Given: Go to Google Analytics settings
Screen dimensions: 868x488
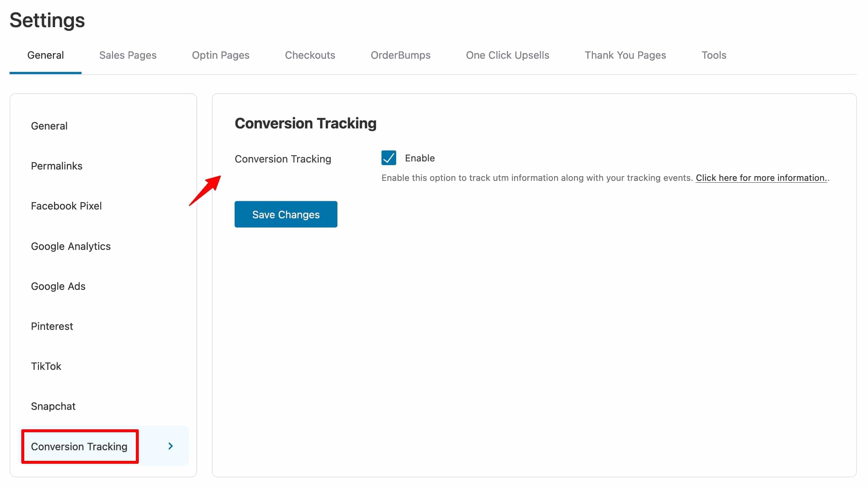Looking at the screenshot, I should 70,246.
